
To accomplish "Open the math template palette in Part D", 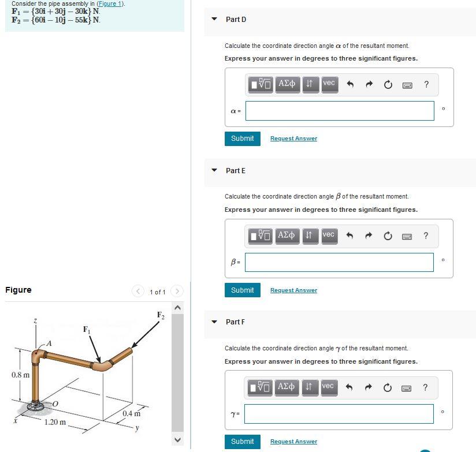I will coord(261,84).
